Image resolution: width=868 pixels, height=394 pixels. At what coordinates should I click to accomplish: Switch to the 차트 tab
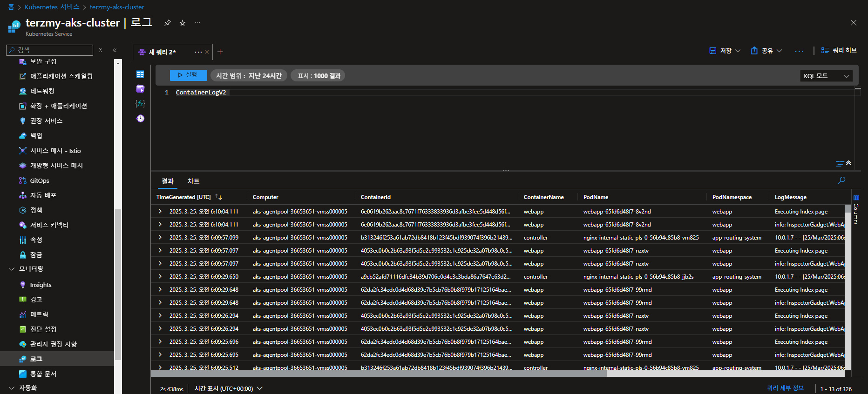click(x=193, y=181)
